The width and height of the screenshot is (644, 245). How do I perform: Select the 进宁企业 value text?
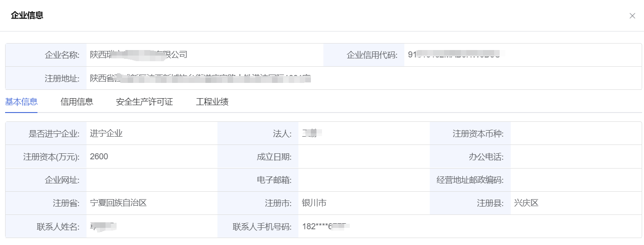[x=106, y=133]
